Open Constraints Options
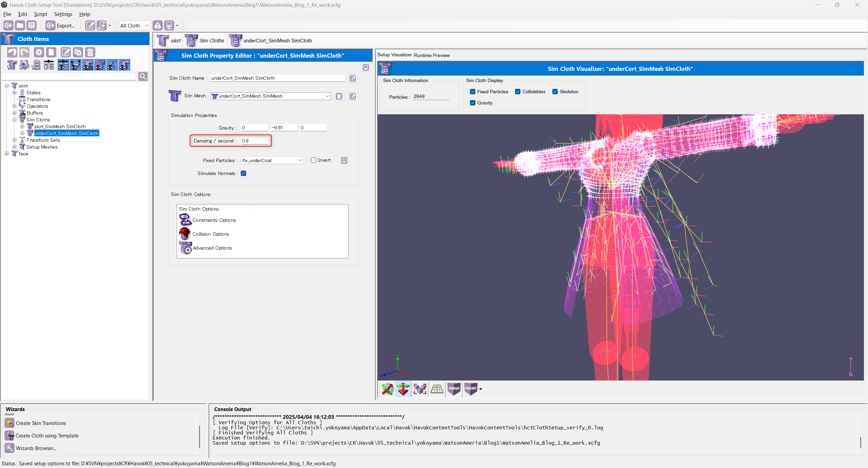 click(x=207, y=220)
